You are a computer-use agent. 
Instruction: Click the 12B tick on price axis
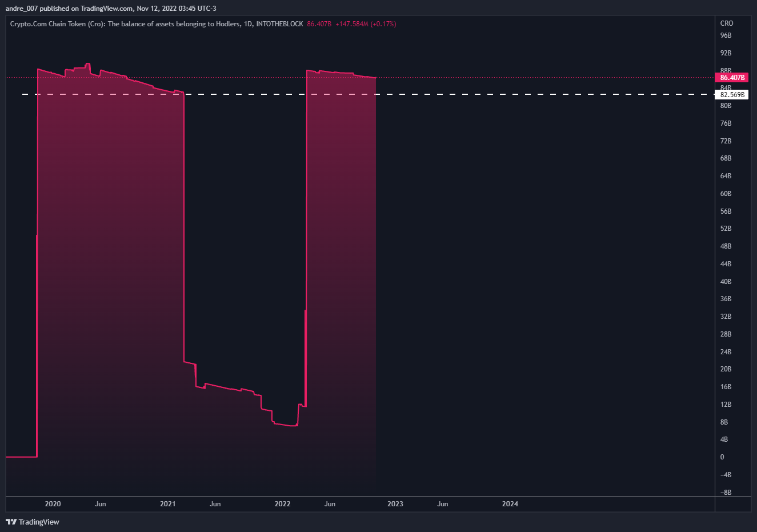726,405
